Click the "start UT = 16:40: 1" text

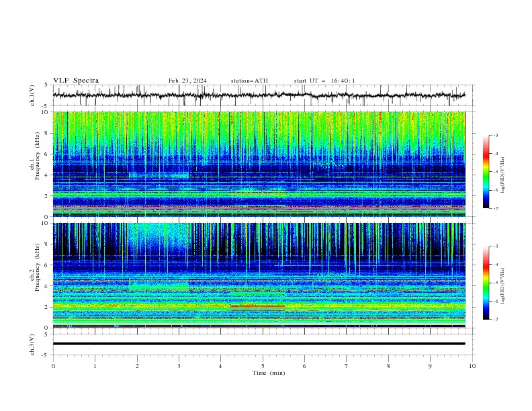click(324, 81)
